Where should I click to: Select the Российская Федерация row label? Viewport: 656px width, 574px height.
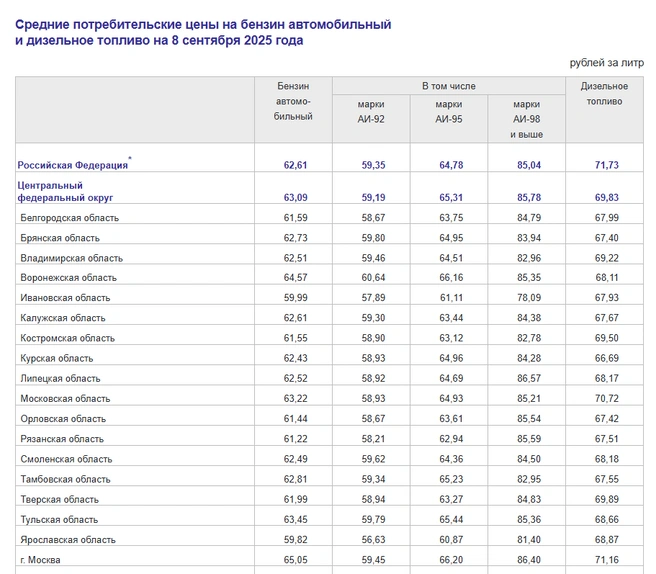(72, 165)
